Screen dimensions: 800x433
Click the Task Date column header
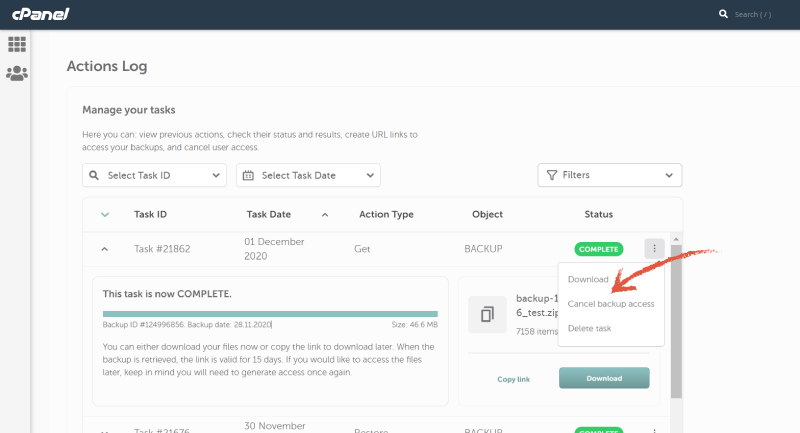click(268, 215)
